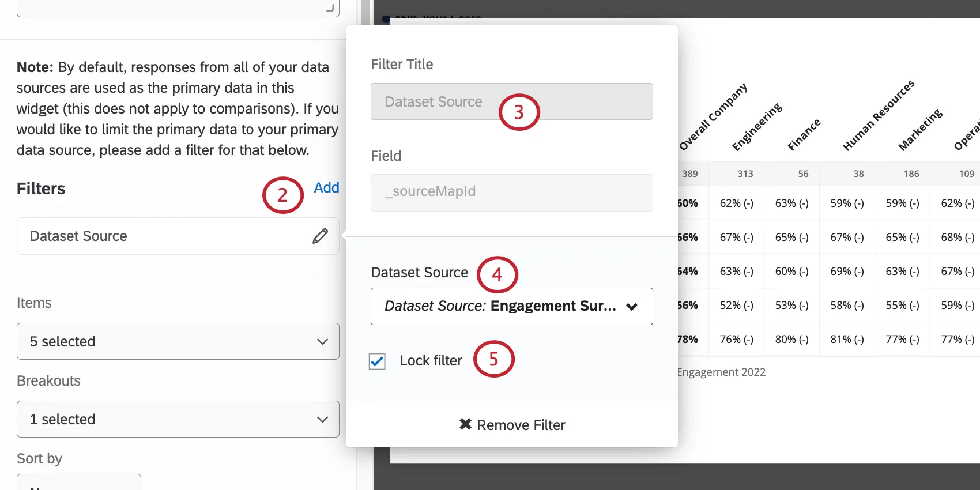Screen dimensions: 980x490
Task: Click the Finance column header
Action: (x=804, y=135)
